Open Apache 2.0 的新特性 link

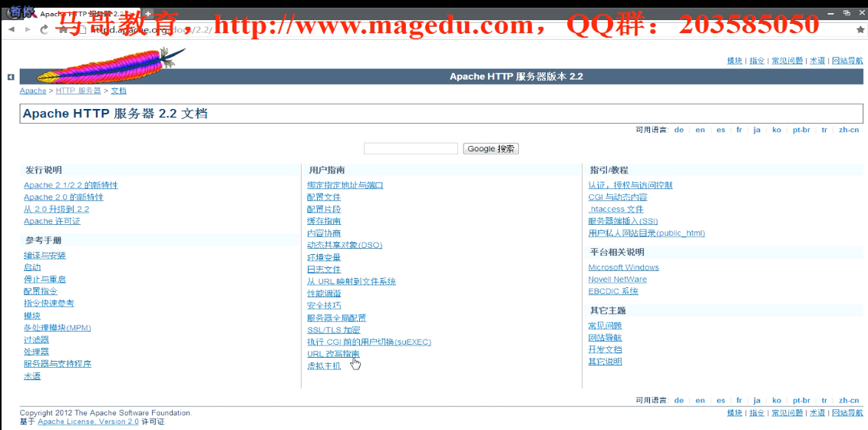[x=64, y=197]
